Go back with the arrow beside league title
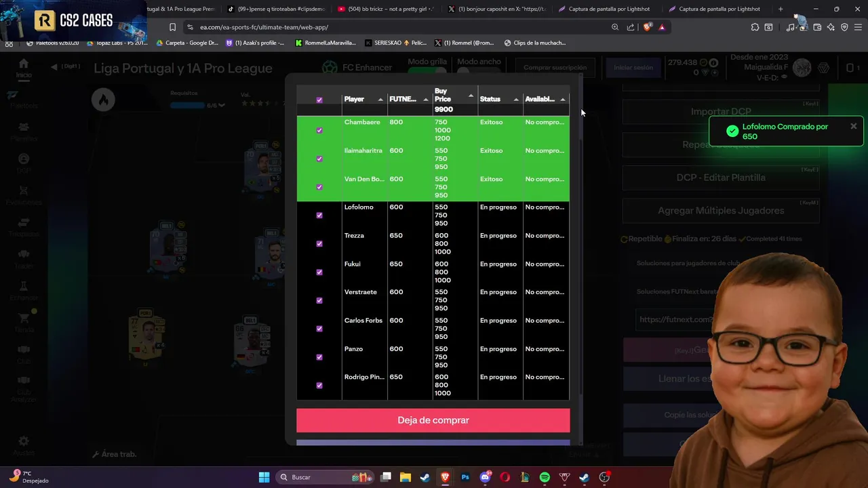The image size is (868, 488). [54, 67]
